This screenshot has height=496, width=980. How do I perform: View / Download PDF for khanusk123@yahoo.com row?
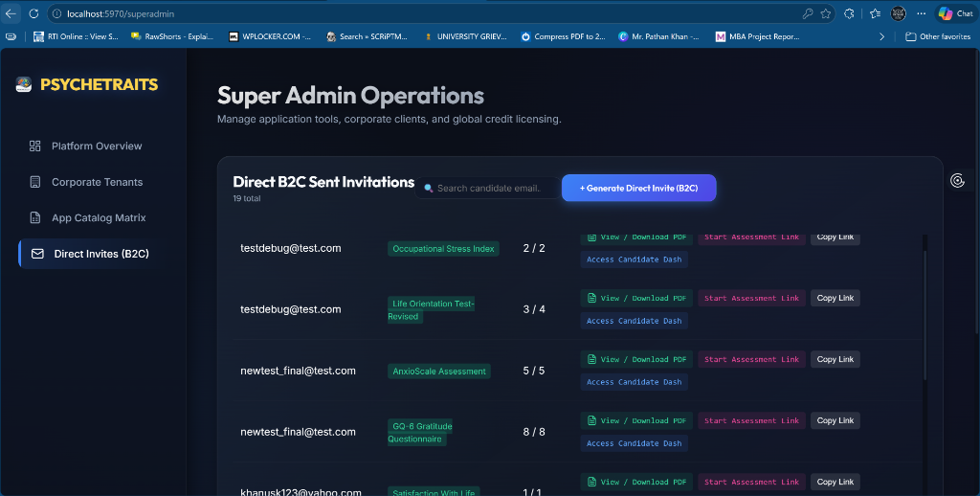pos(636,483)
